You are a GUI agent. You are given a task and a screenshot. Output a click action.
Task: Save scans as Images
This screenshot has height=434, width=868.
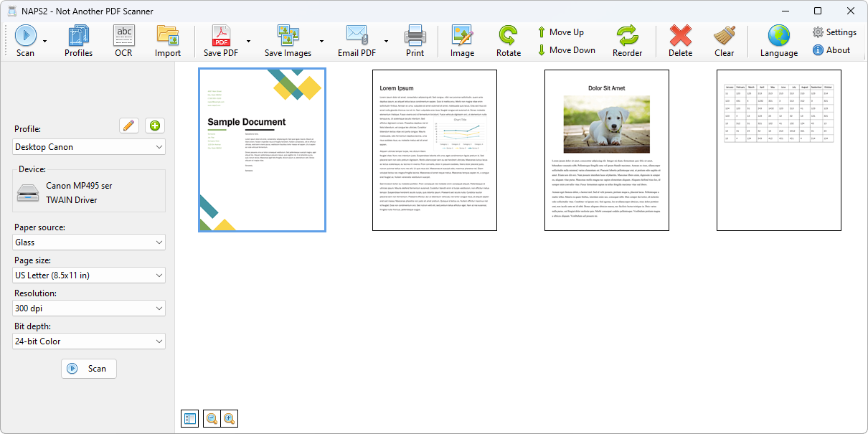pyautogui.click(x=288, y=39)
